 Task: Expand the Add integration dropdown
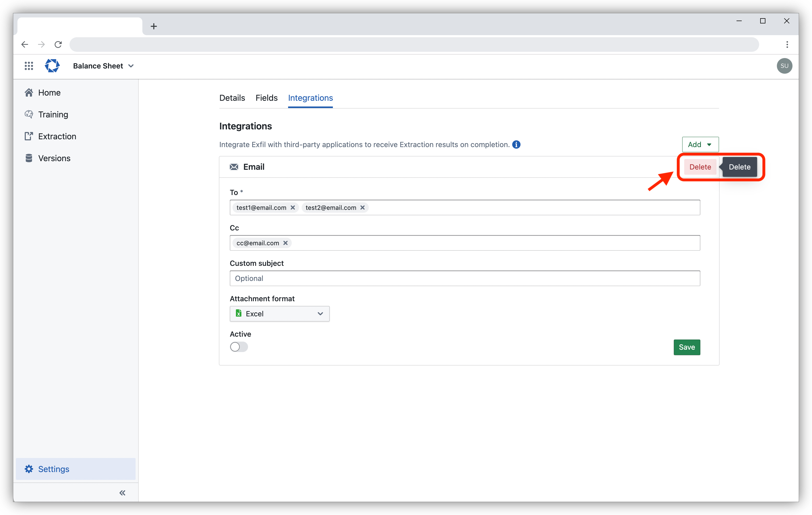point(700,145)
